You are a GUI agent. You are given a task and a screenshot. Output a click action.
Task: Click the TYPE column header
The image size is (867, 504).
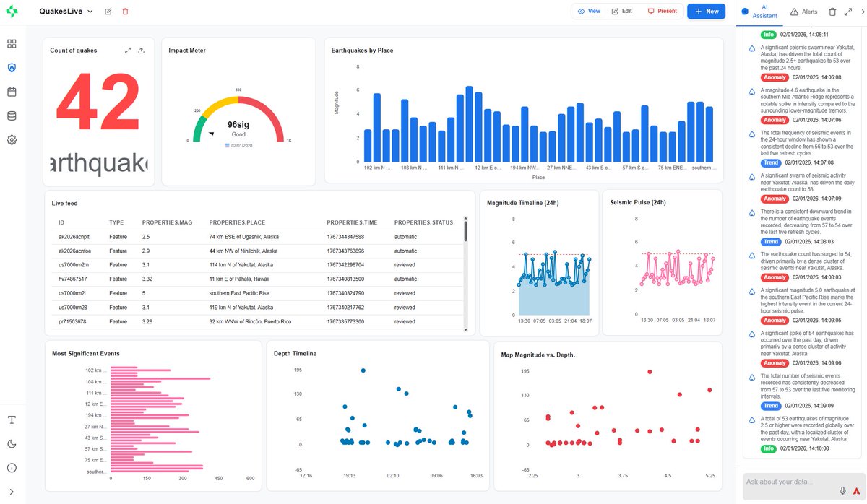point(116,222)
